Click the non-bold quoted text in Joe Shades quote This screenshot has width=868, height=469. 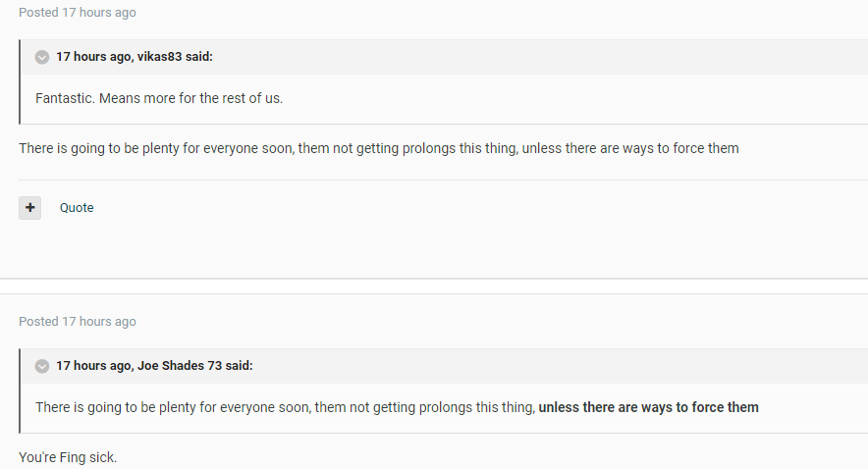[285, 407]
